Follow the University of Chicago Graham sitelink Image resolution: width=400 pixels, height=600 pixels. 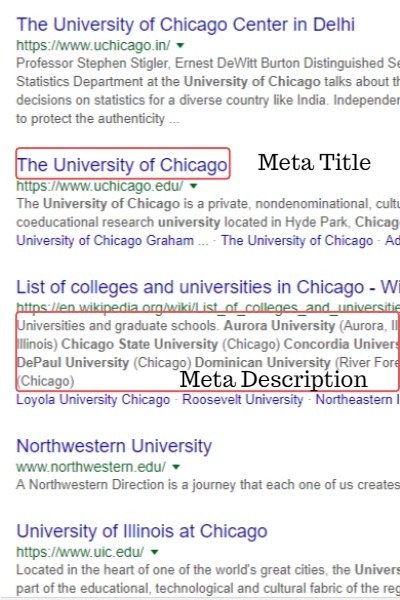pyautogui.click(x=112, y=241)
